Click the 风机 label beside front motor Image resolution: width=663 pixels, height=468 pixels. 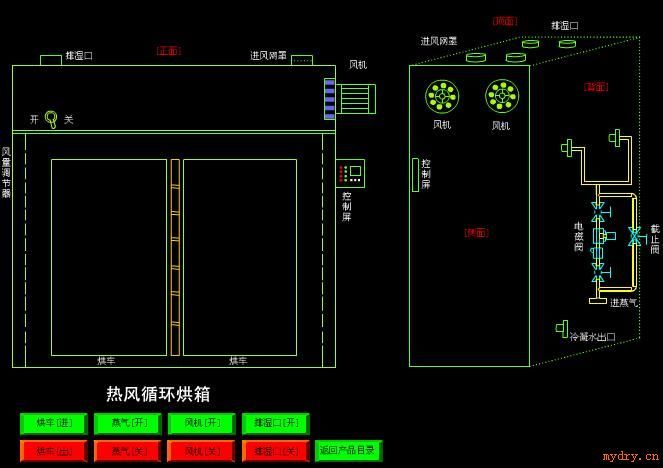[x=358, y=65]
